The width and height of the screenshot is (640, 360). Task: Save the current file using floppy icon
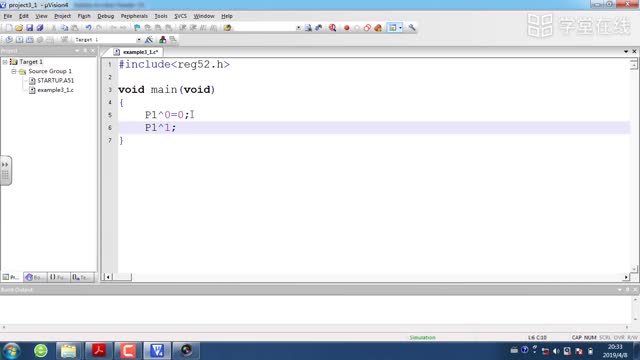(x=29, y=28)
